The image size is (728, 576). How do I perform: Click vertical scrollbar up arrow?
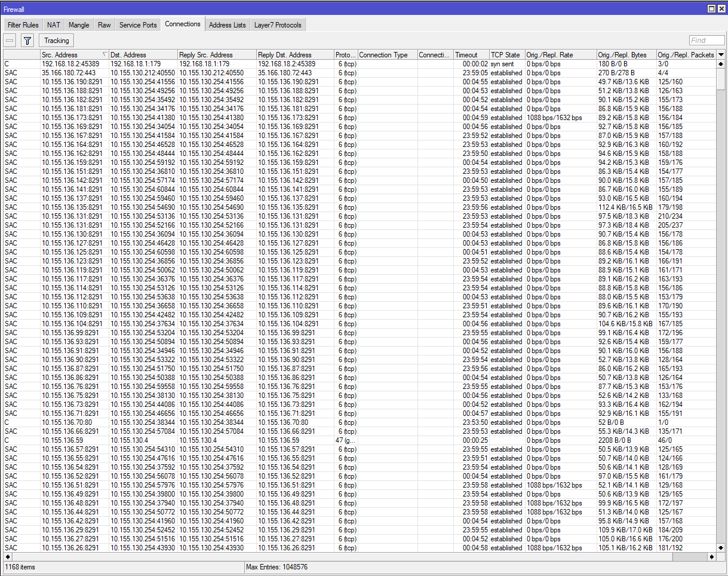[x=721, y=63]
